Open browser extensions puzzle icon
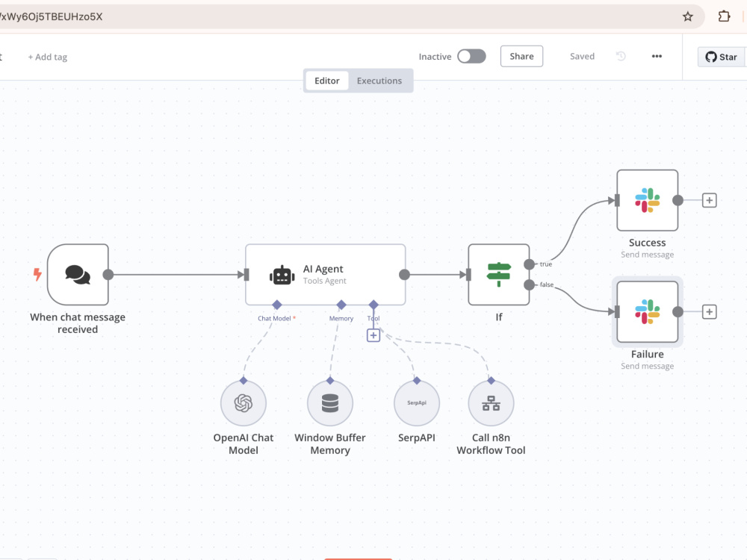 [724, 16]
